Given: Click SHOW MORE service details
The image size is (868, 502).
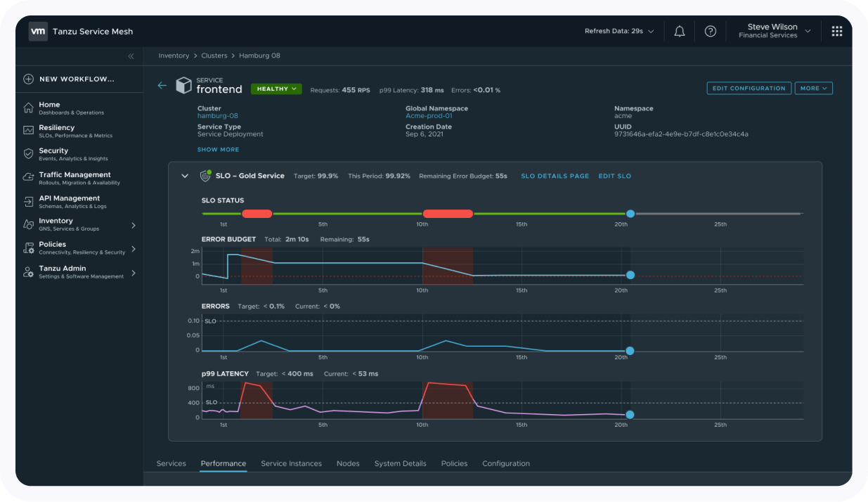Looking at the screenshot, I should coord(218,150).
